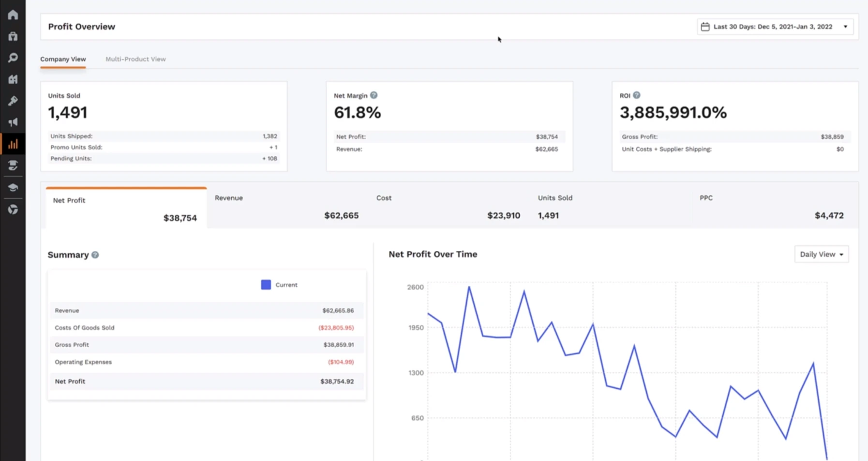Click the calendar icon in date picker
The width and height of the screenshot is (868, 461).
tap(705, 27)
